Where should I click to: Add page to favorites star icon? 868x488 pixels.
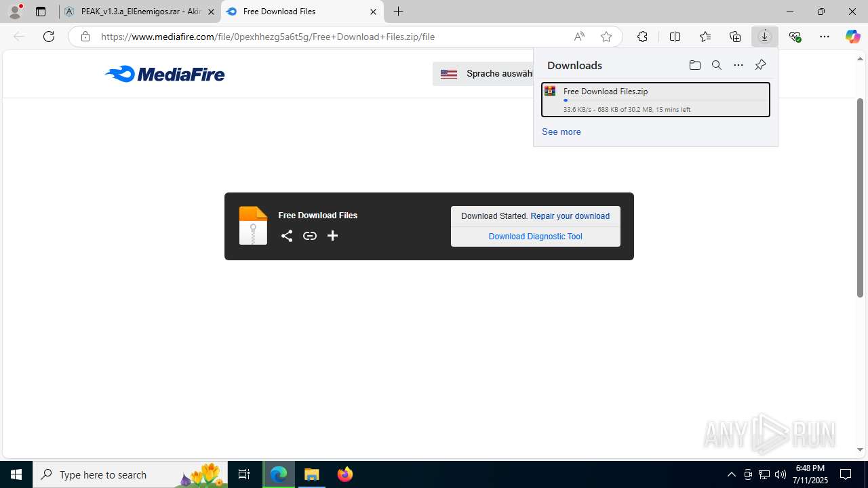[606, 37]
